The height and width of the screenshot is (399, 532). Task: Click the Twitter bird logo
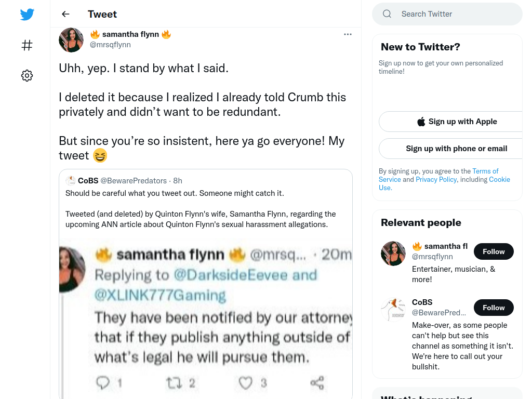pyautogui.click(x=27, y=14)
